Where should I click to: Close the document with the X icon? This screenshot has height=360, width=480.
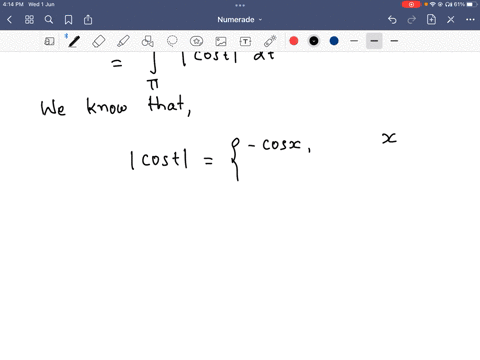(x=451, y=20)
